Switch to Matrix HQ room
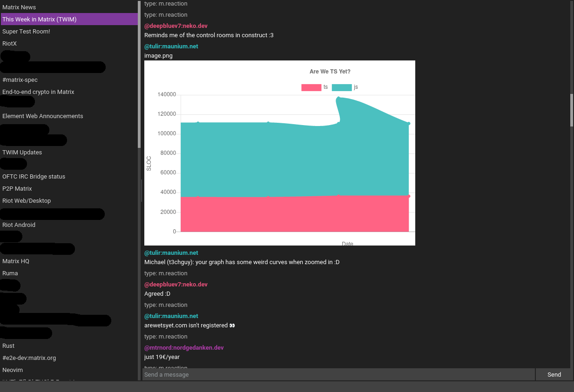The height and width of the screenshot is (392, 574). pyautogui.click(x=16, y=261)
